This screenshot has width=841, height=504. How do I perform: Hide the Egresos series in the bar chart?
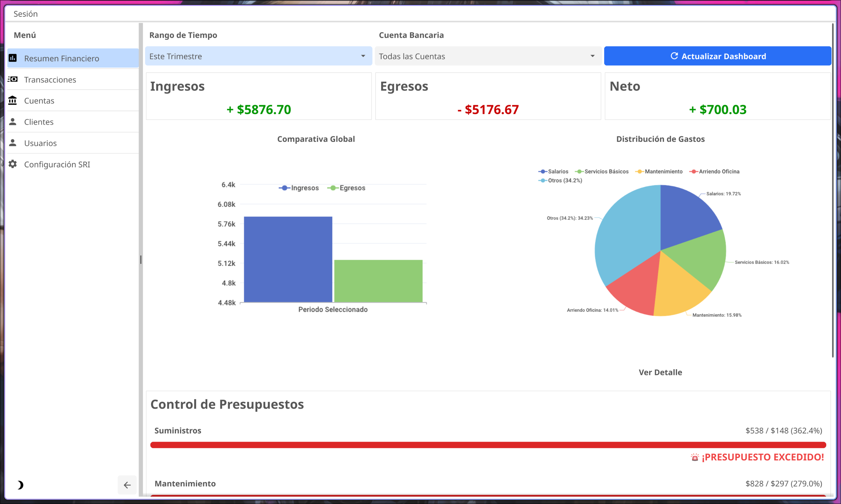pyautogui.click(x=346, y=188)
